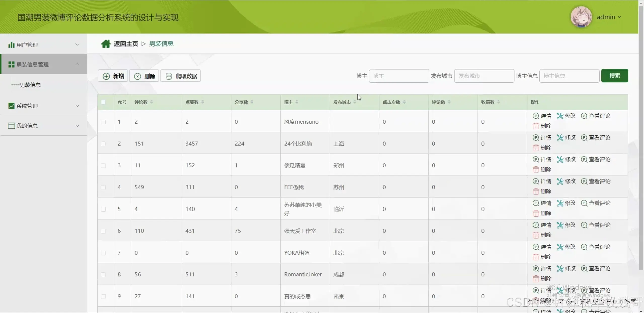Click the 发布城市 search input field

pyautogui.click(x=484, y=76)
